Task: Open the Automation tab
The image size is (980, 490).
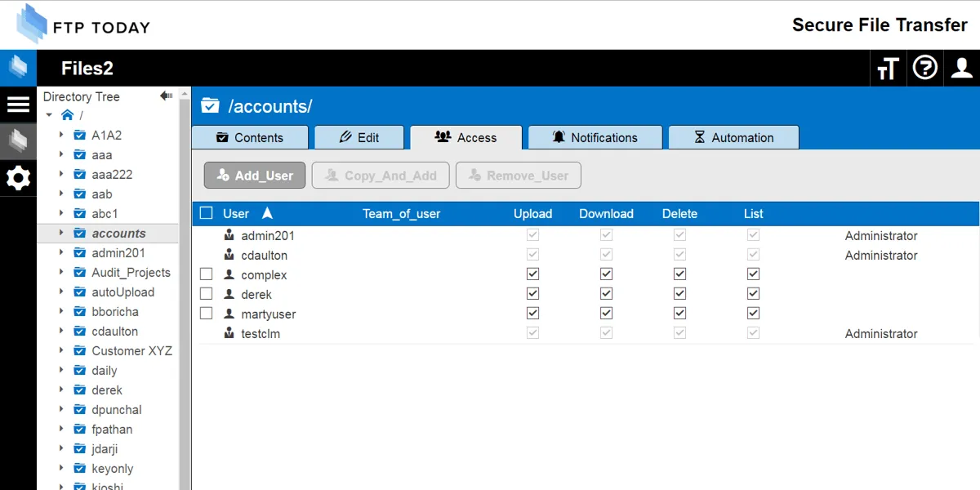Action: (733, 137)
